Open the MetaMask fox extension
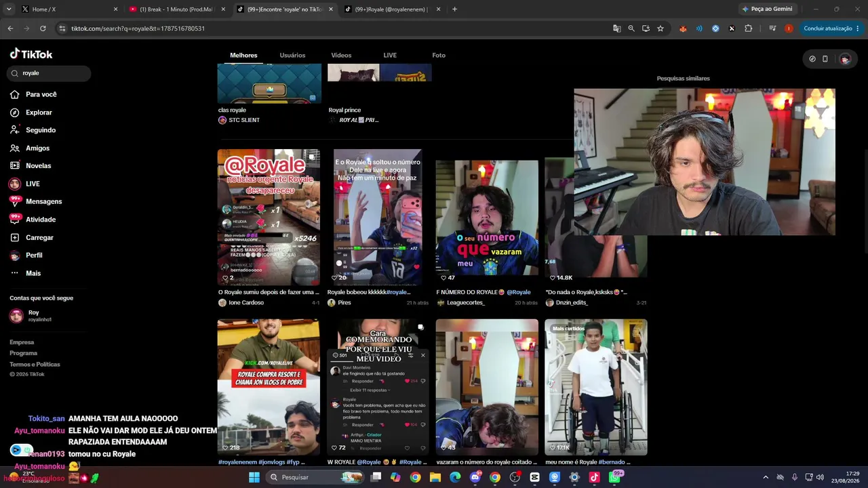 [683, 28]
